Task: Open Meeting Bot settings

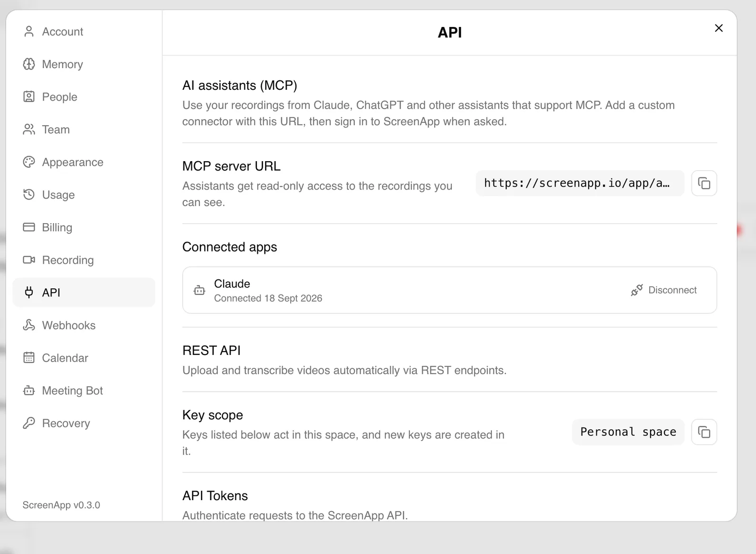Action: (84, 390)
